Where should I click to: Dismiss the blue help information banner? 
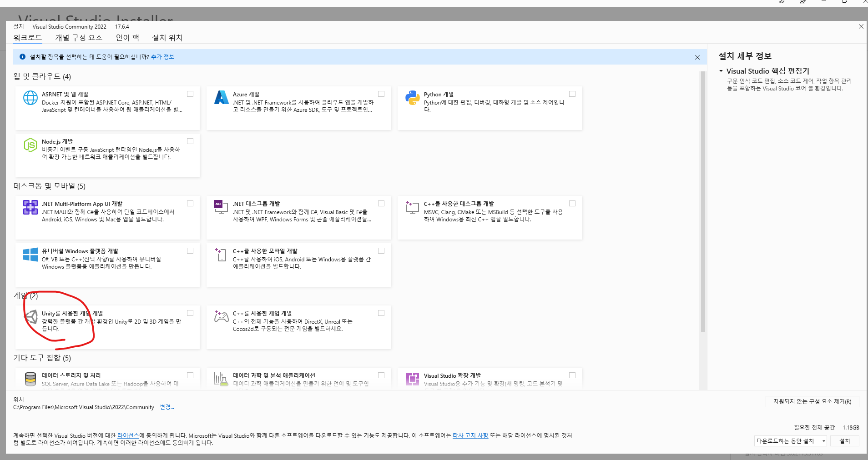(697, 57)
